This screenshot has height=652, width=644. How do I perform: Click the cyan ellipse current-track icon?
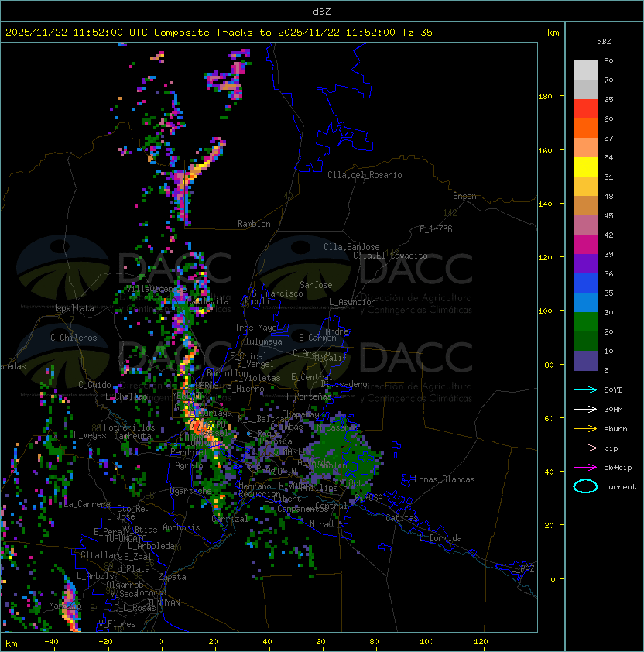585,486
